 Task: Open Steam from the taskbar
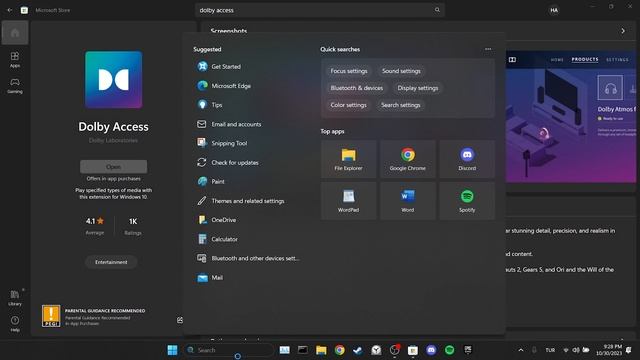point(358,350)
